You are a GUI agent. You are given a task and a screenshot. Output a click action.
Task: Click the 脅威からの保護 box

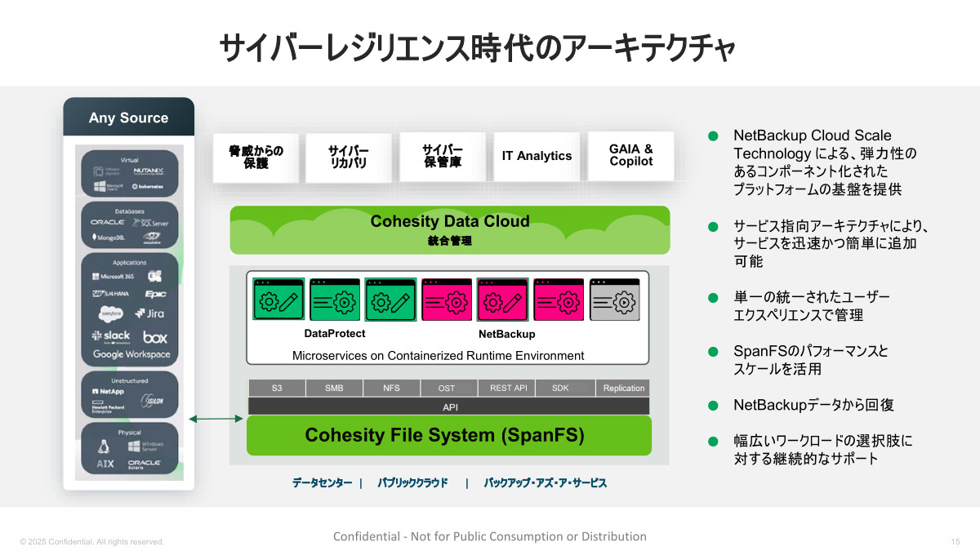(x=256, y=157)
